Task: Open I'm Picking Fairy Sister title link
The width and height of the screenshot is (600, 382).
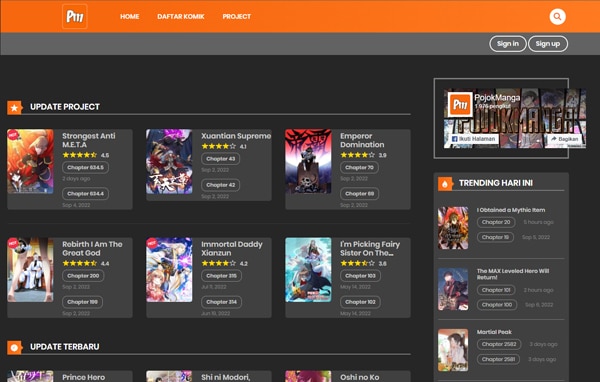Action: [x=370, y=248]
